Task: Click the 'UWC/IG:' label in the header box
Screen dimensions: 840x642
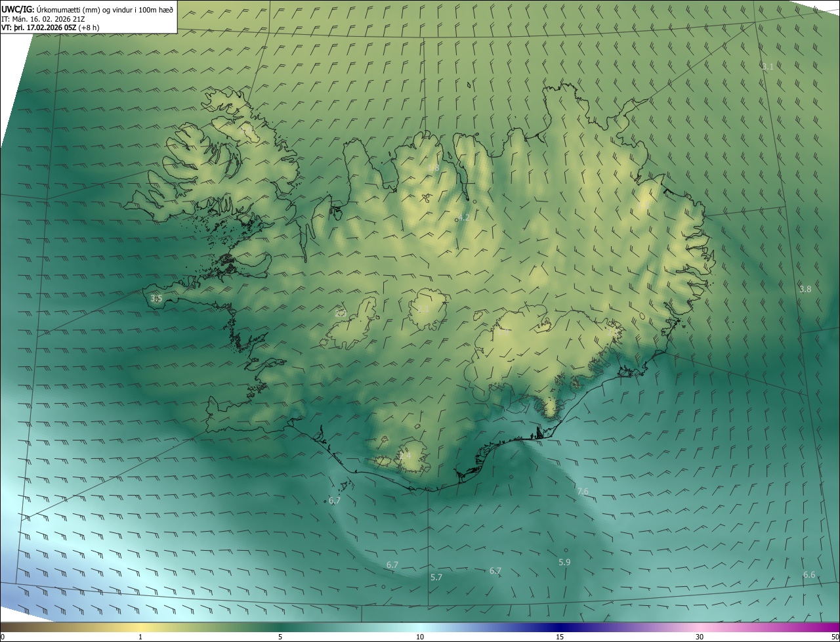Action: [x=18, y=9]
